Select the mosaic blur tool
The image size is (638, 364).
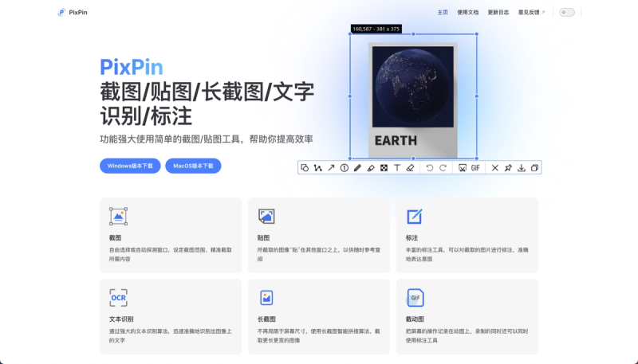click(384, 168)
